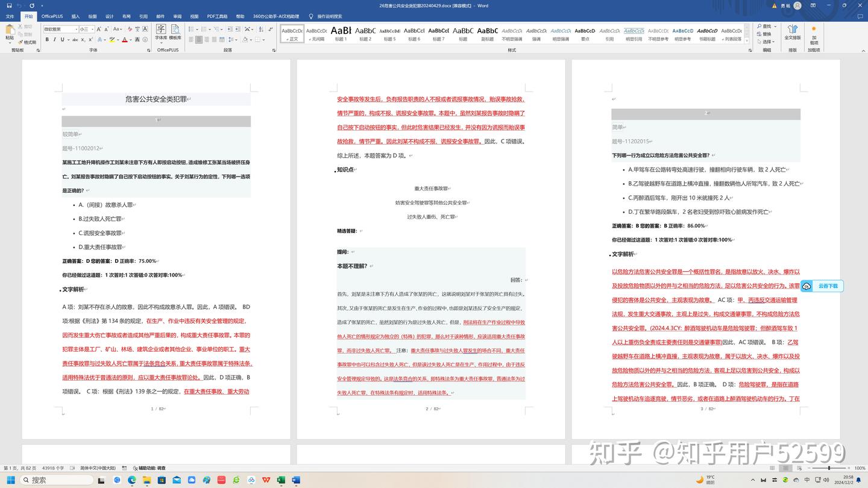Apply the red Font Color button

[x=125, y=40]
